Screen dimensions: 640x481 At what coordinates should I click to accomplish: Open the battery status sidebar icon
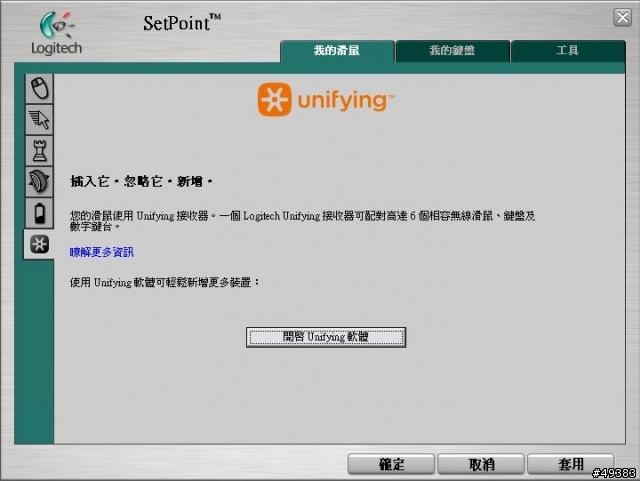click(x=40, y=213)
